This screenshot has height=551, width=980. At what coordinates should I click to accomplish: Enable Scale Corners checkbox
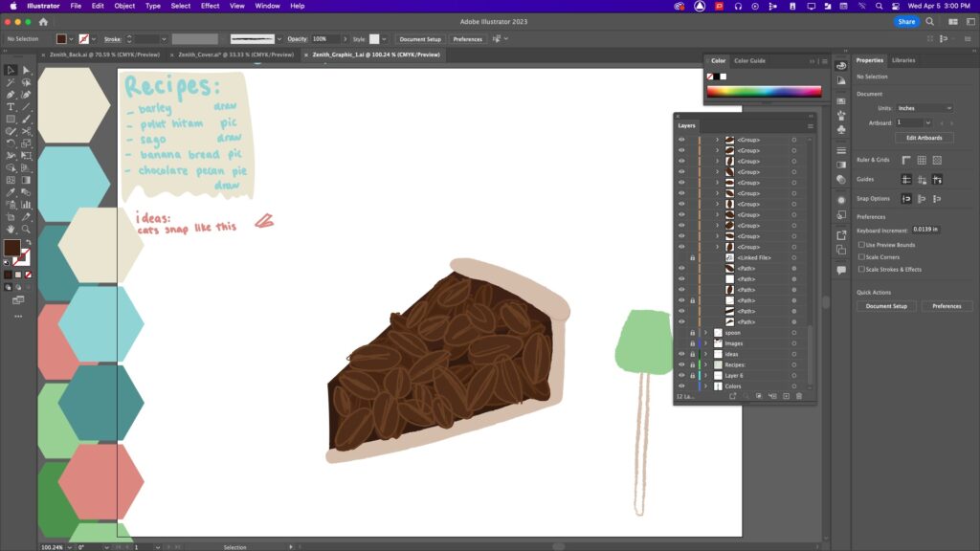point(861,256)
